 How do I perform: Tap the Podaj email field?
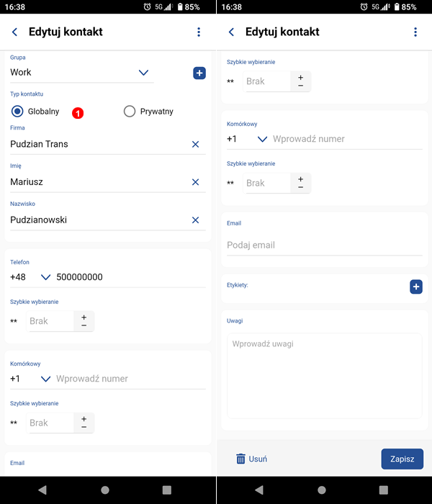pos(325,246)
